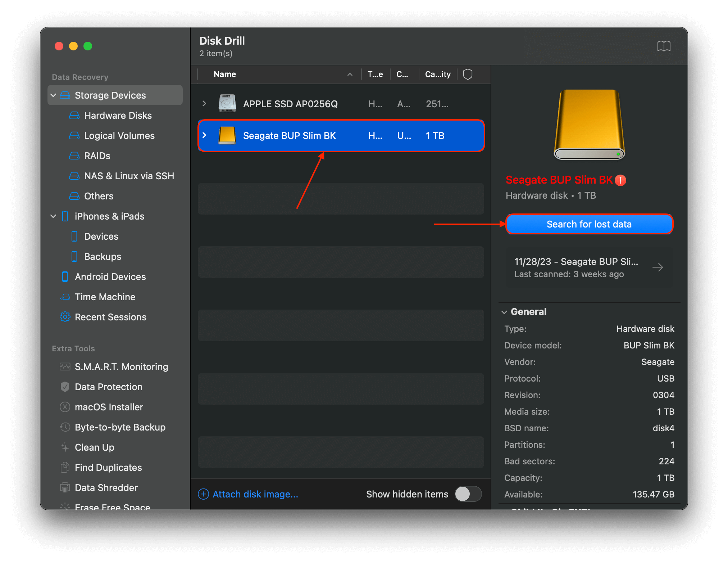Select NAS & Linux via SSH
Image resolution: width=728 pixels, height=563 pixels.
129,176
